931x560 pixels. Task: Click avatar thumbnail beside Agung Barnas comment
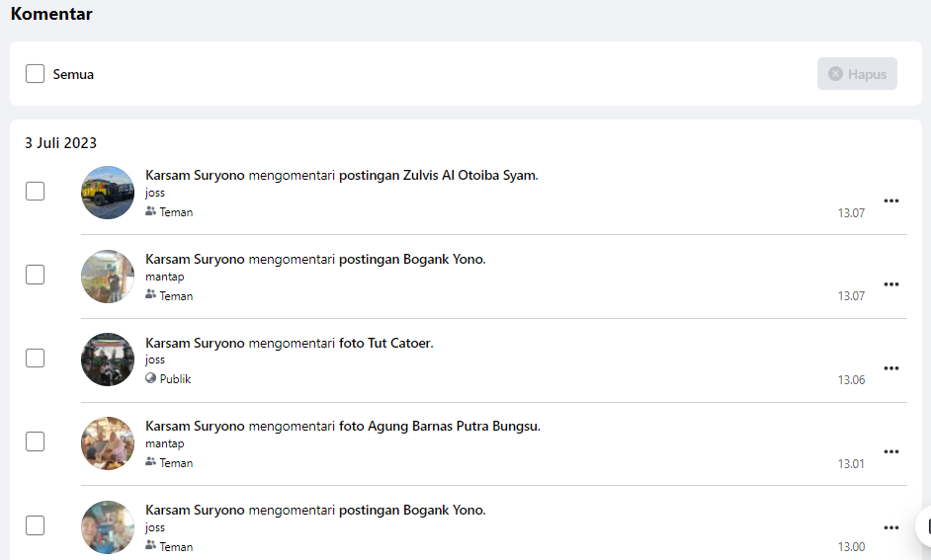(x=108, y=443)
